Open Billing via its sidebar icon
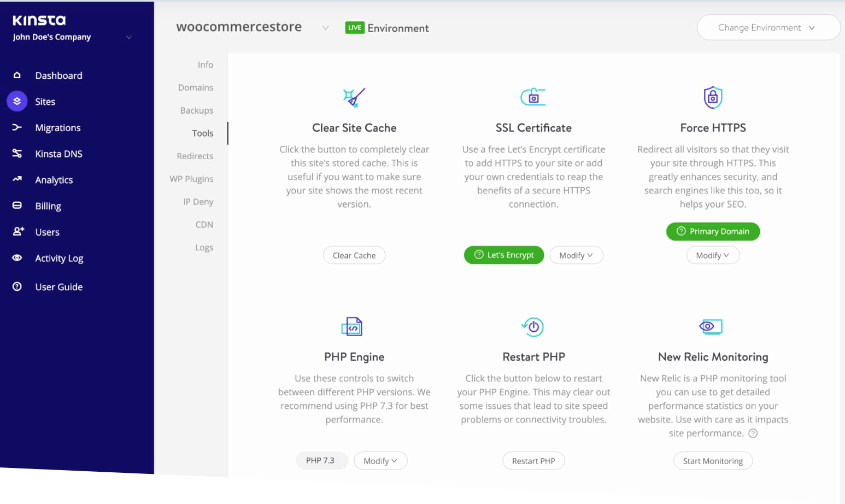This screenshot has width=845, height=504. (x=17, y=206)
